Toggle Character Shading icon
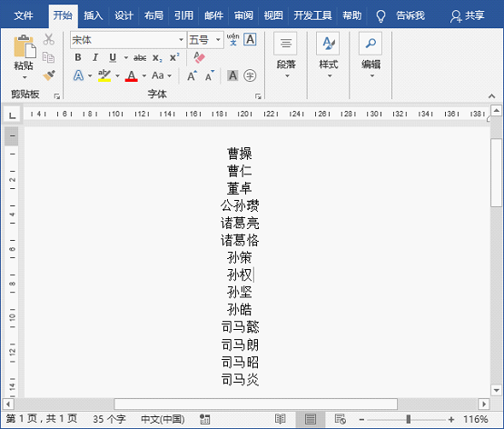The width and height of the screenshot is (504, 429). (x=232, y=76)
